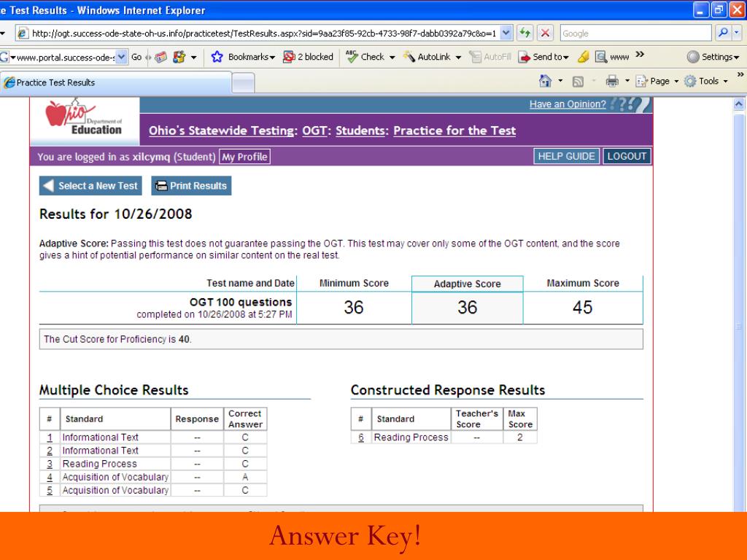Open multiple choice question 3 link
This screenshot has height=560, width=747.
(x=50, y=464)
